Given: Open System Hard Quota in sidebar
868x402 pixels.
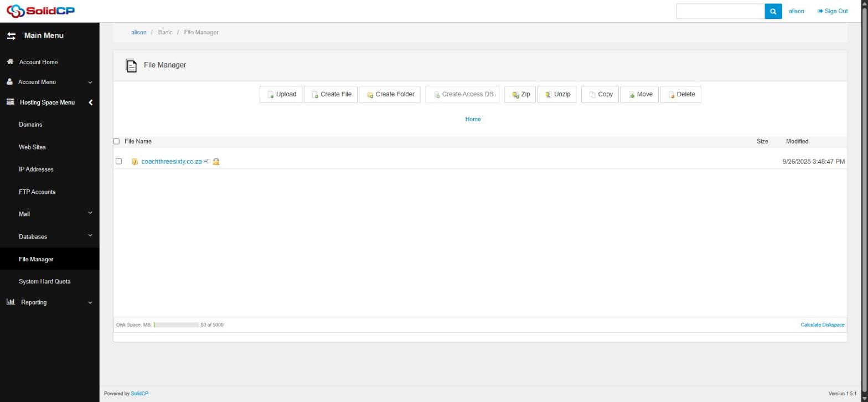Looking at the screenshot, I should click(x=44, y=281).
